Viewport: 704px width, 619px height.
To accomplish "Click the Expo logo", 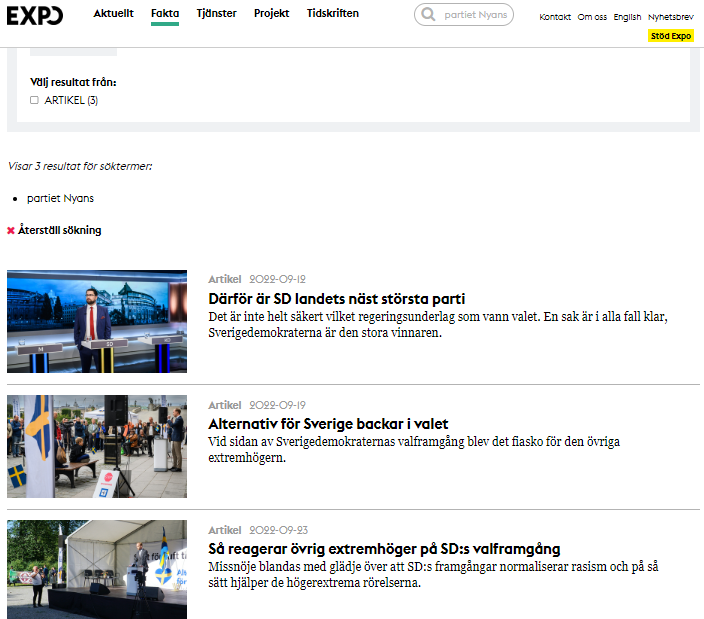I will point(35,16).
